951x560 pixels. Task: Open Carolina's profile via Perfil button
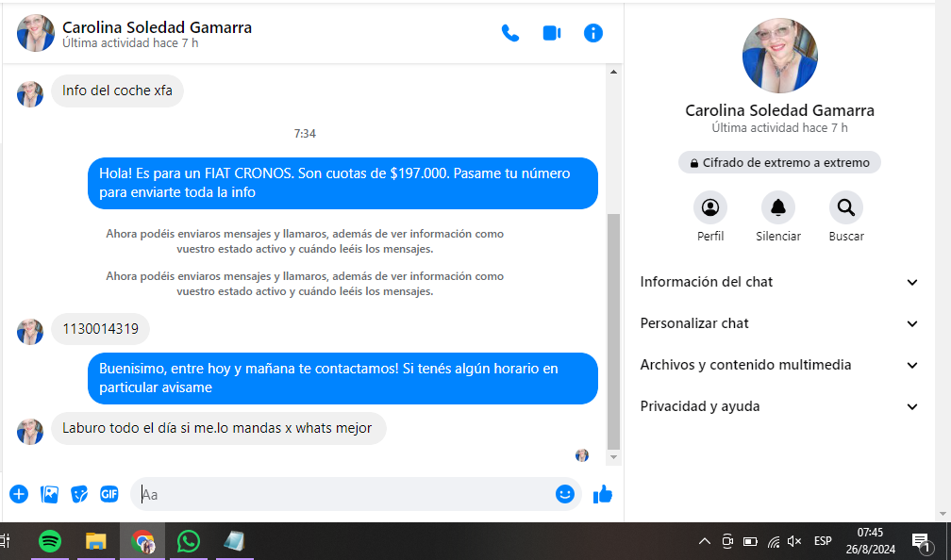710,207
